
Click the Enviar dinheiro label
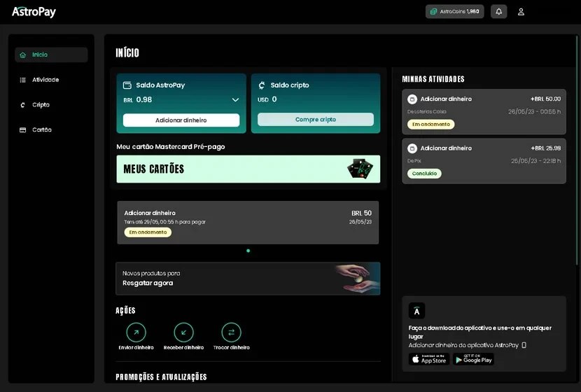[x=136, y=347]
